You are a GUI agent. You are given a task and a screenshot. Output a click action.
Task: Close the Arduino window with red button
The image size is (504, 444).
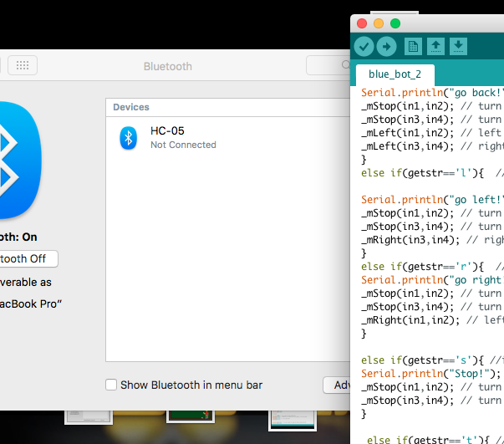click(x=362, y=23)
